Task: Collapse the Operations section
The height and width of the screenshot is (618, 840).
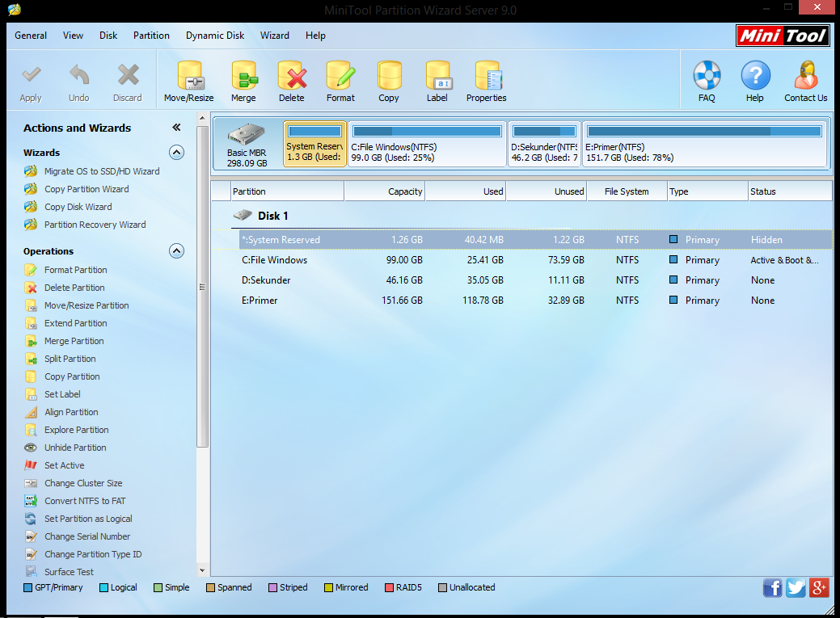Action: pyautogui.click(x=176, y=250)
